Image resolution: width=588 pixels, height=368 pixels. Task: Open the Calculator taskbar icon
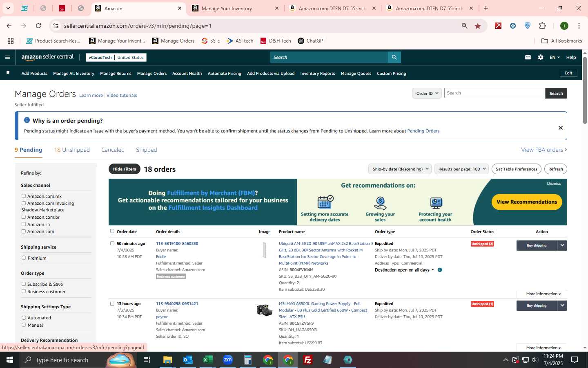[x=247, y=360]
